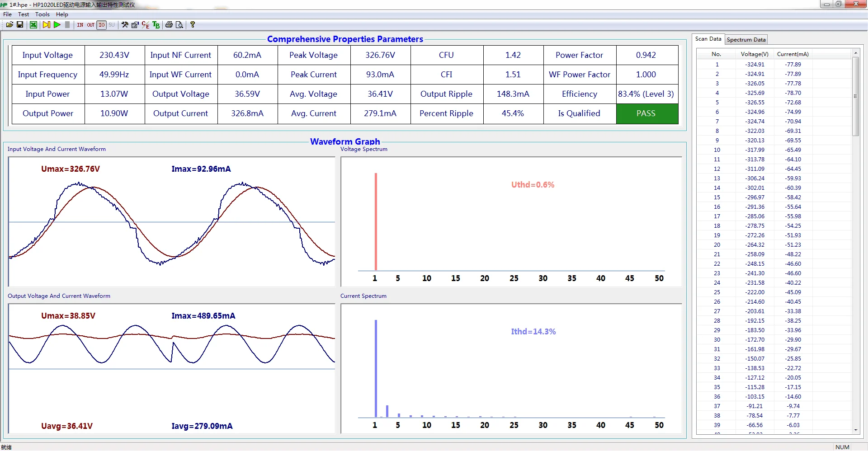
Task: Click the CFU value 1.42
Action: click(513, 55)
